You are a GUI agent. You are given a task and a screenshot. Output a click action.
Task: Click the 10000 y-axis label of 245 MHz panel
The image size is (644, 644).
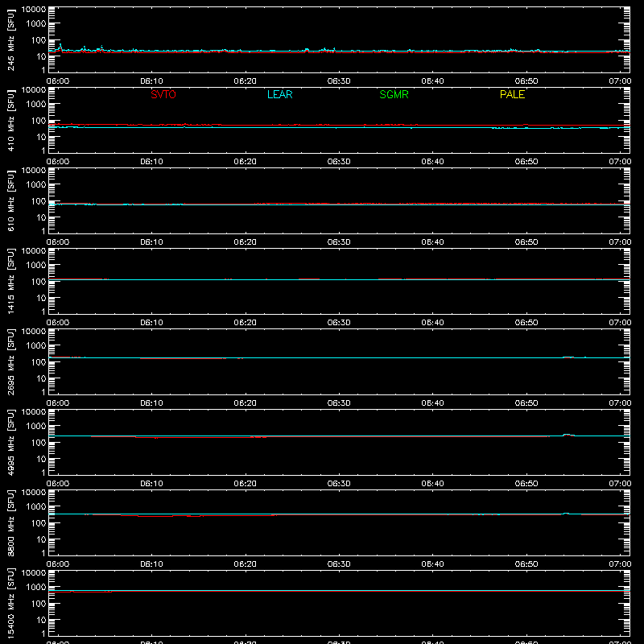coord(34,10)
